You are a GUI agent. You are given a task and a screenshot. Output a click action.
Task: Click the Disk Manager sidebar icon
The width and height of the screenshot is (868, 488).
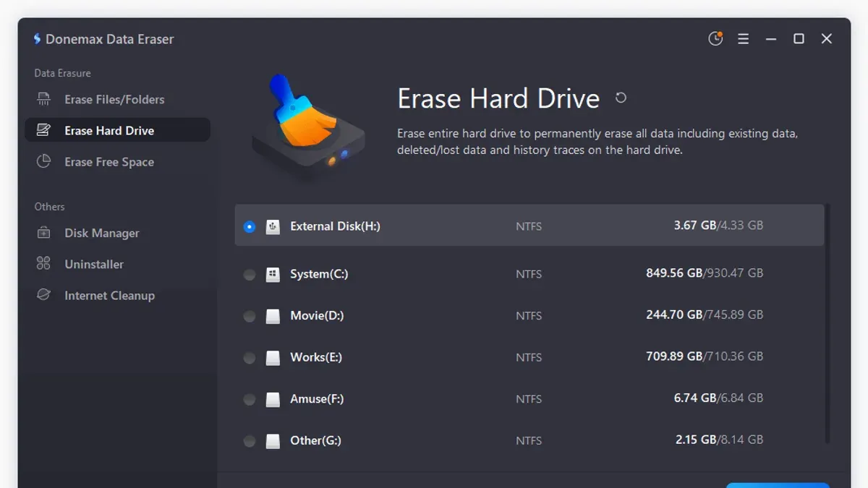43,233
